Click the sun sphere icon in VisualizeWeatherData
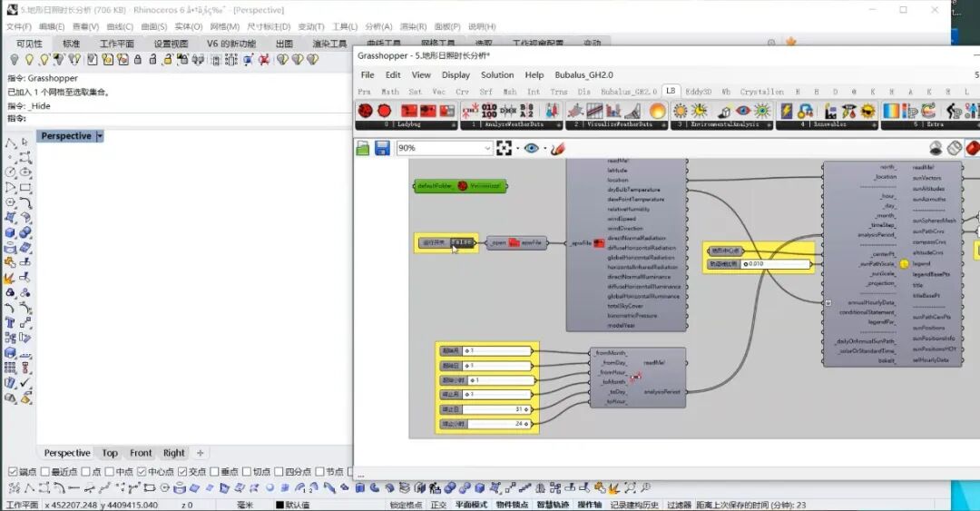This screenshot has height=511, width=980. pos(657,112)
